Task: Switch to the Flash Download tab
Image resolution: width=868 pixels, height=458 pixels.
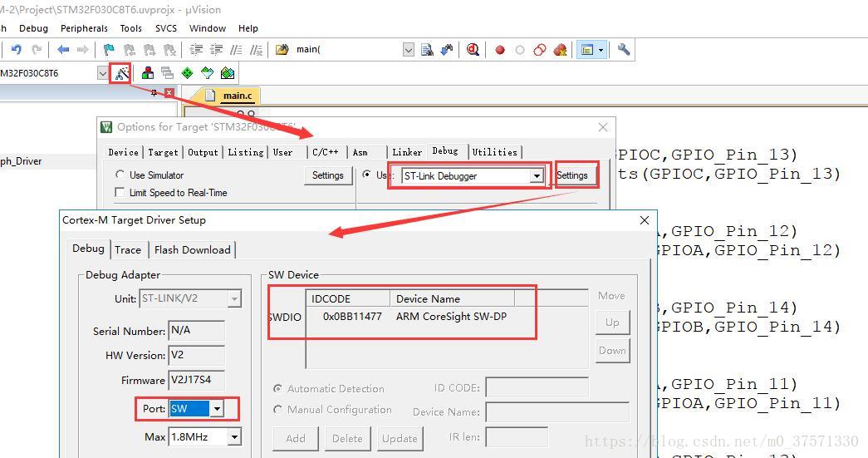Action: click(x=192, y=249)
